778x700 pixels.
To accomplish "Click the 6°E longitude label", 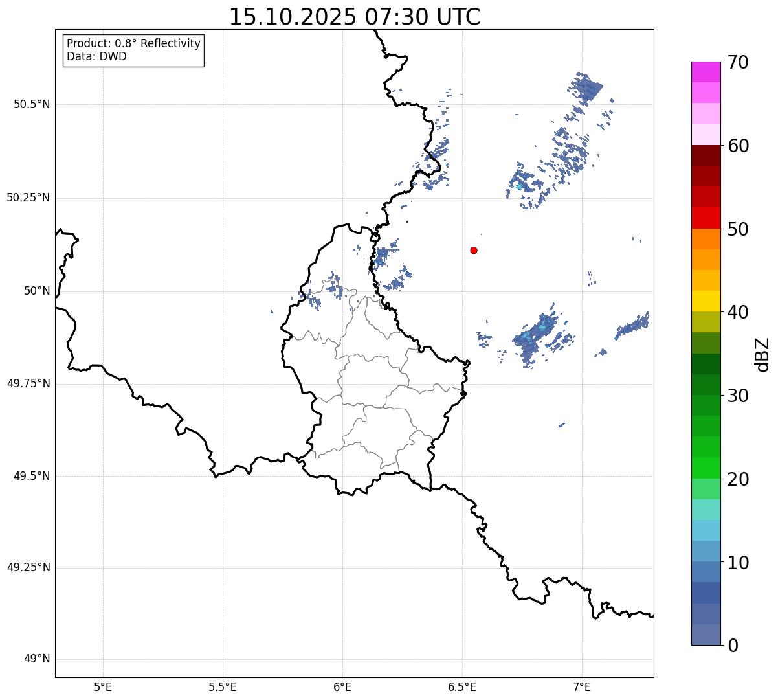I will pos(342,687).
